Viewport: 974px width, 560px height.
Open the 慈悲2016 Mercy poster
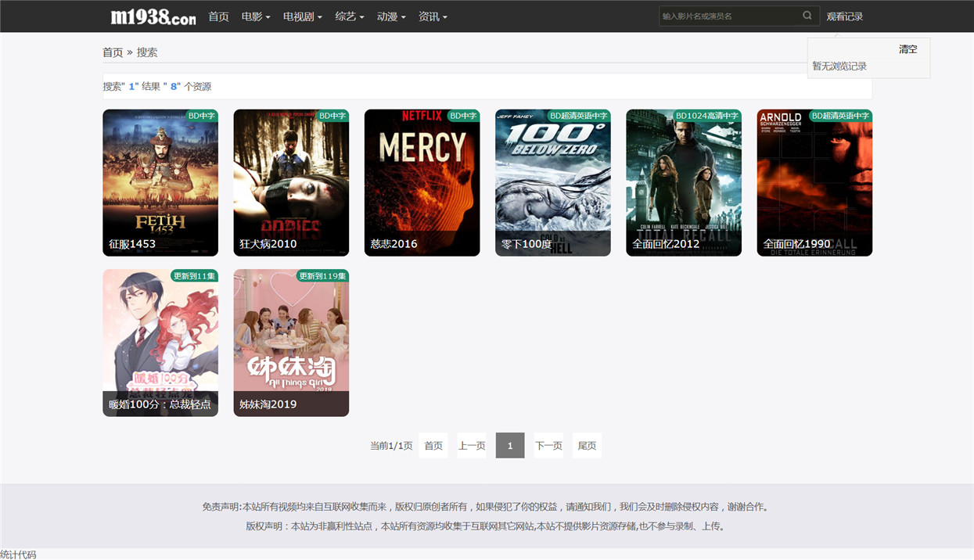pyautogui.click(x=422, y=182)
